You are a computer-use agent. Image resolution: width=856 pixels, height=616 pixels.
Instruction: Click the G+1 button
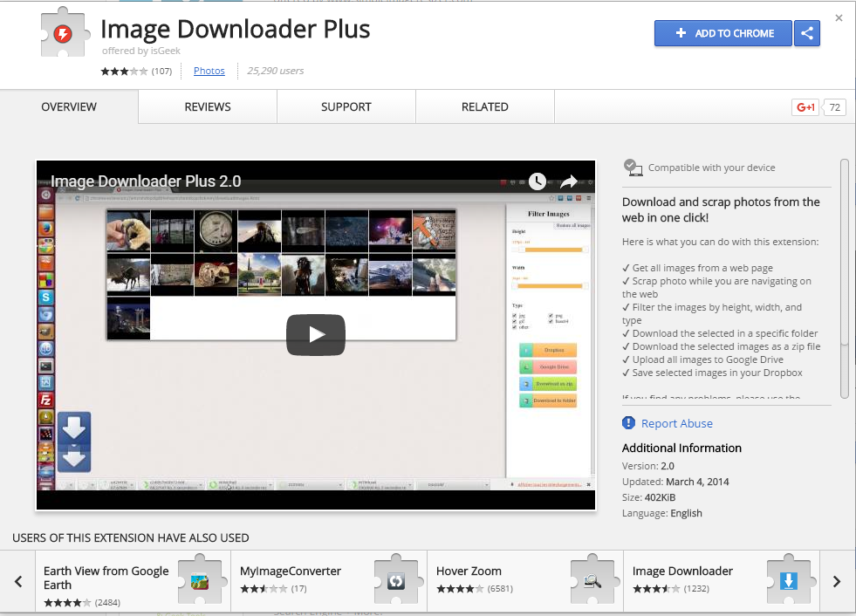click(805, 107)
